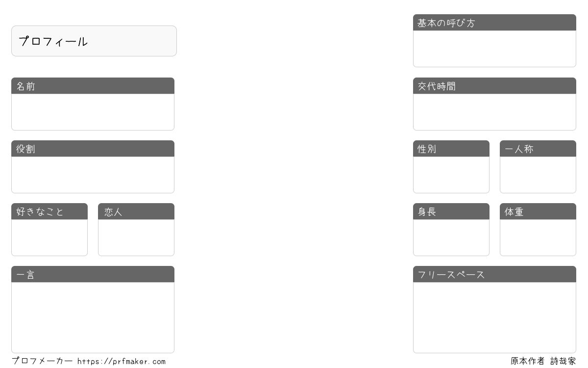The width and height of the screenshot is (588, 368).
Task: Click the フリースペース header bar
Action: 494,274
